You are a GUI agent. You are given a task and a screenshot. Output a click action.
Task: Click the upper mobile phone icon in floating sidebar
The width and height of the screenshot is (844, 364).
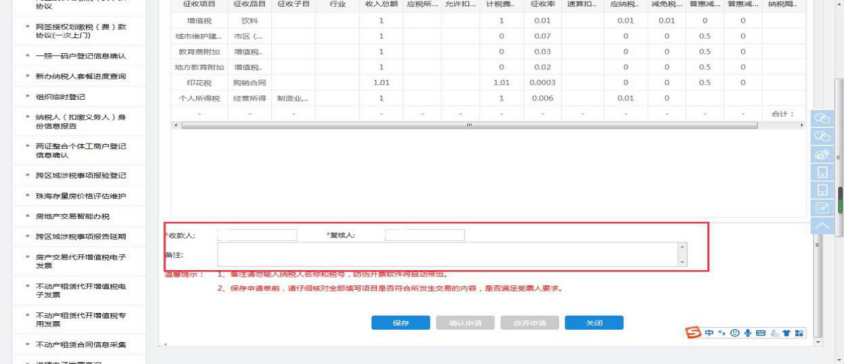(822, 172)
